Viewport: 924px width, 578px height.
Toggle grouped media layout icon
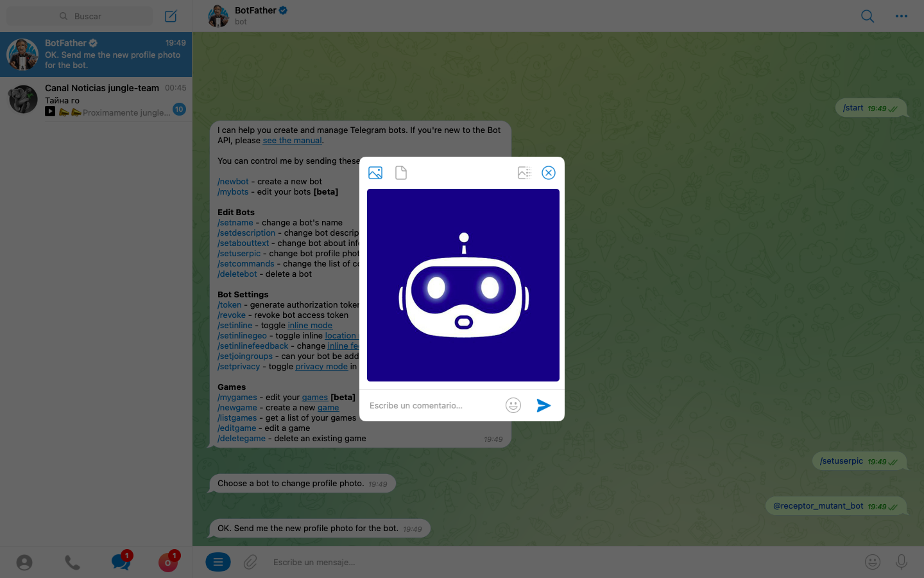pos(524,173)
